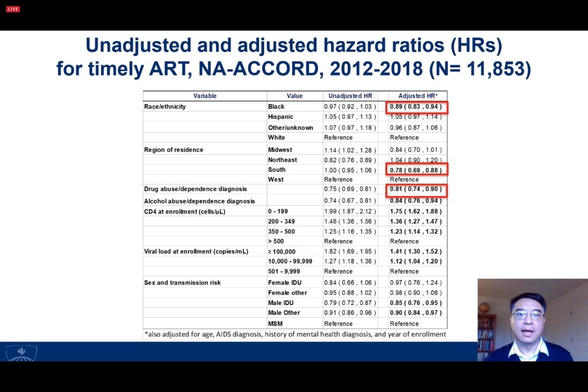The image size is (588, 392).
Task: Click the unadjusted 'Reference' cell in White row
Action: 338,137
